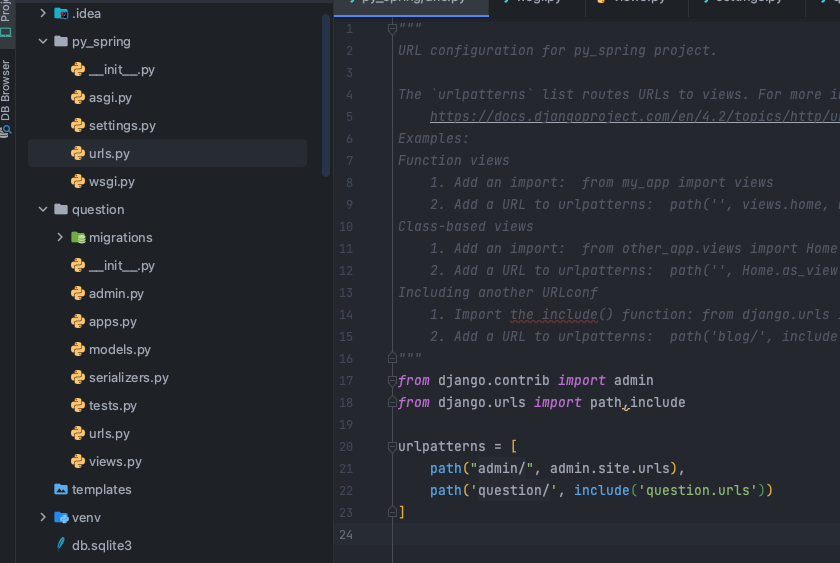Click the project tree vertical scrollbar

[326, 95]
